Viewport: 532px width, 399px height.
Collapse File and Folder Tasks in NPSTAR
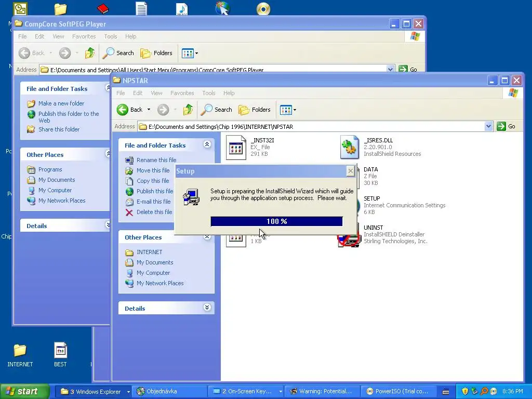[x=207, y=144]
